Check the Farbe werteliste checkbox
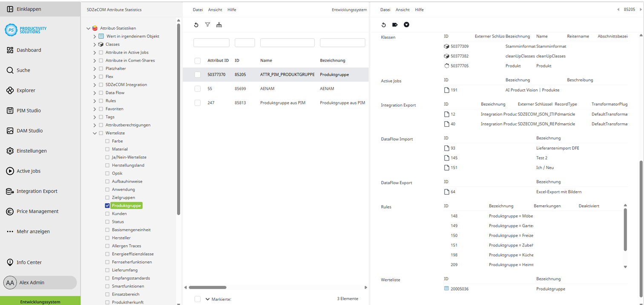This screenshot has width=644, height=305. [x=108, y=141]
